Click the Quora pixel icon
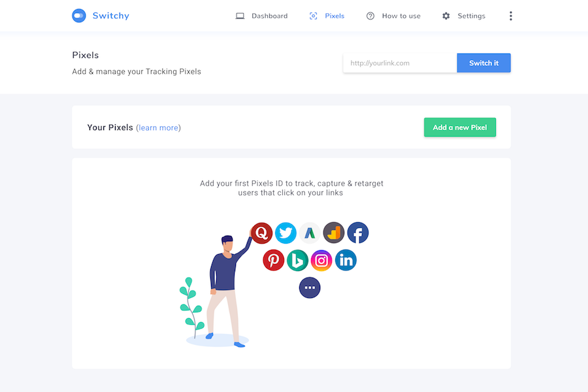Image resolution: width=588 pixels, height=392 pixels. click(262, 233)
